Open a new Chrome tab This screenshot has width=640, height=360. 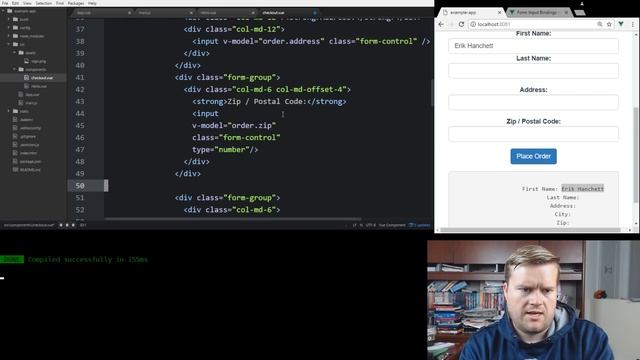[580, 13]
